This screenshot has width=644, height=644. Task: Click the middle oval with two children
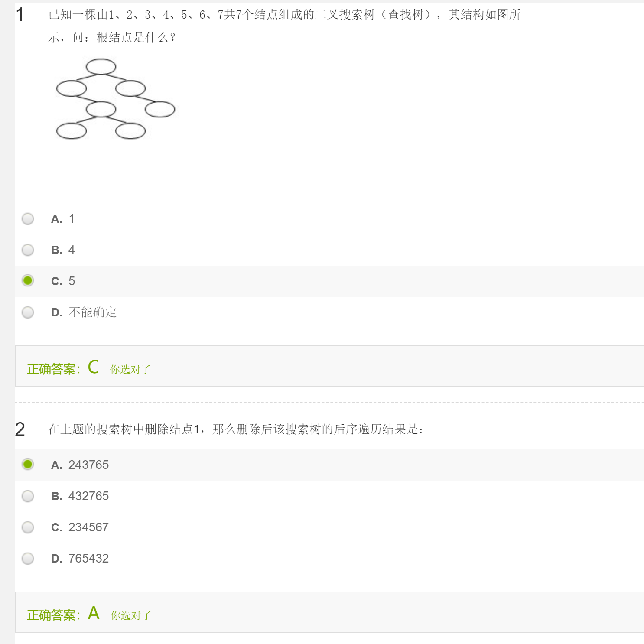coord(101,109)
